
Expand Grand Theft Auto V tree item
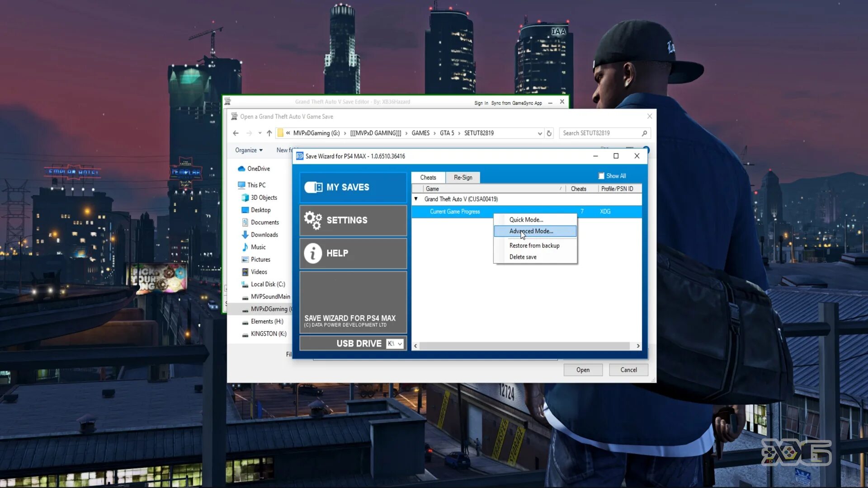(x=416, y=199)
